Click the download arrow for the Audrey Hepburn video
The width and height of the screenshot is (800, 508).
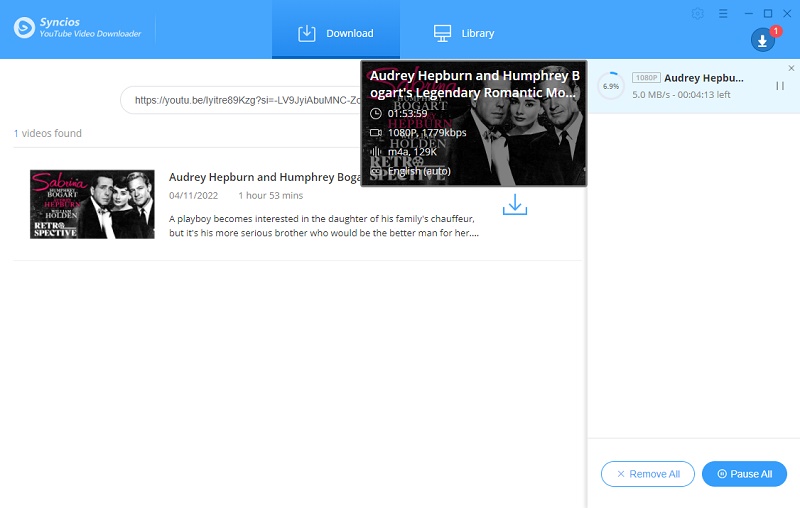[x=515, y=204]
